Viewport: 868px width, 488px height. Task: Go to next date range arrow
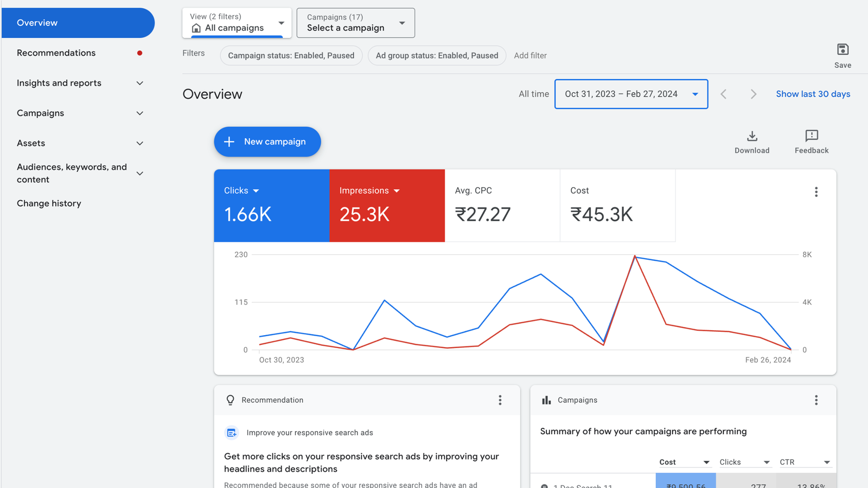[753, 94]
